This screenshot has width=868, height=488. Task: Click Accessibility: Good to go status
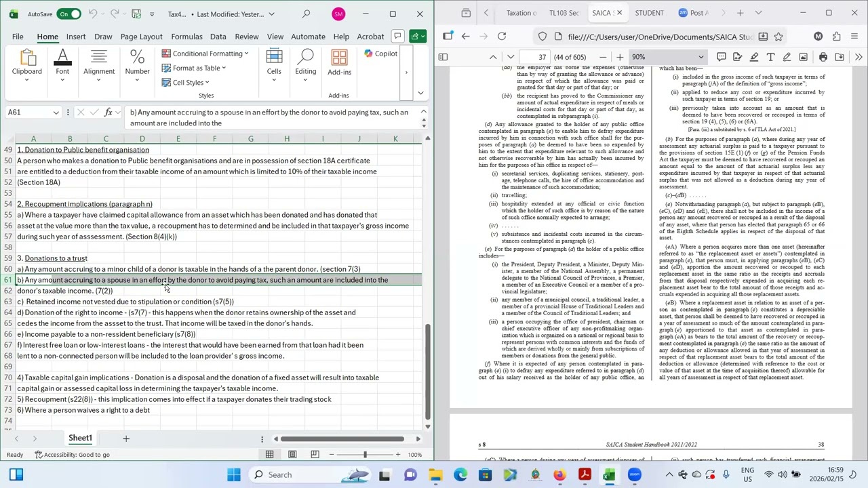tap(73, 455)
